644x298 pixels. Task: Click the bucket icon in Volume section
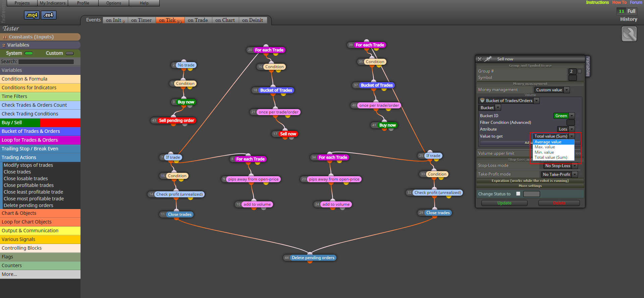click(482, 101)
